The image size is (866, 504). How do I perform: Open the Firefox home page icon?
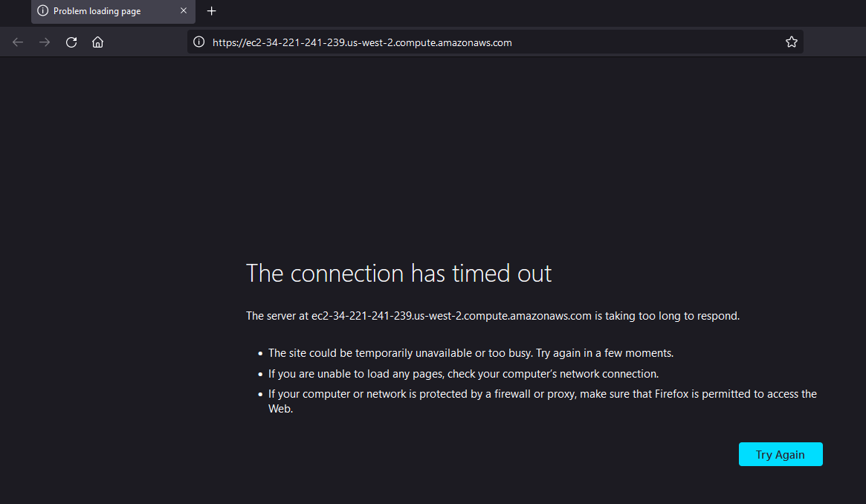pos(98,42)
